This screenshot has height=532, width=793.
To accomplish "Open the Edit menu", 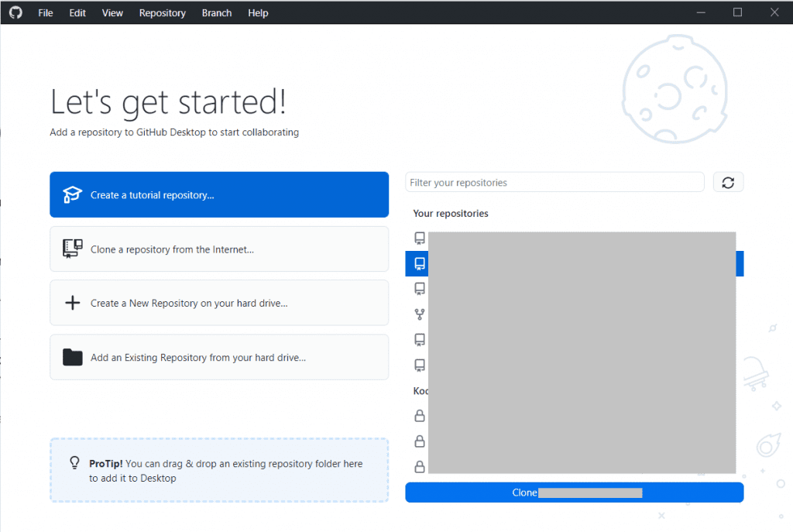I will (77, 12).
